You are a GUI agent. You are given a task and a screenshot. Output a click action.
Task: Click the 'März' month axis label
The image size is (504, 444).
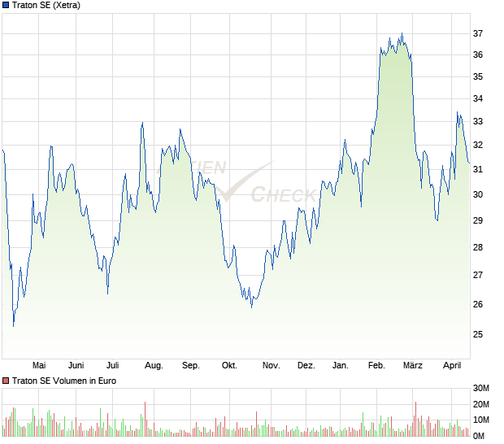pyautogui.click(x=413, y=366)
